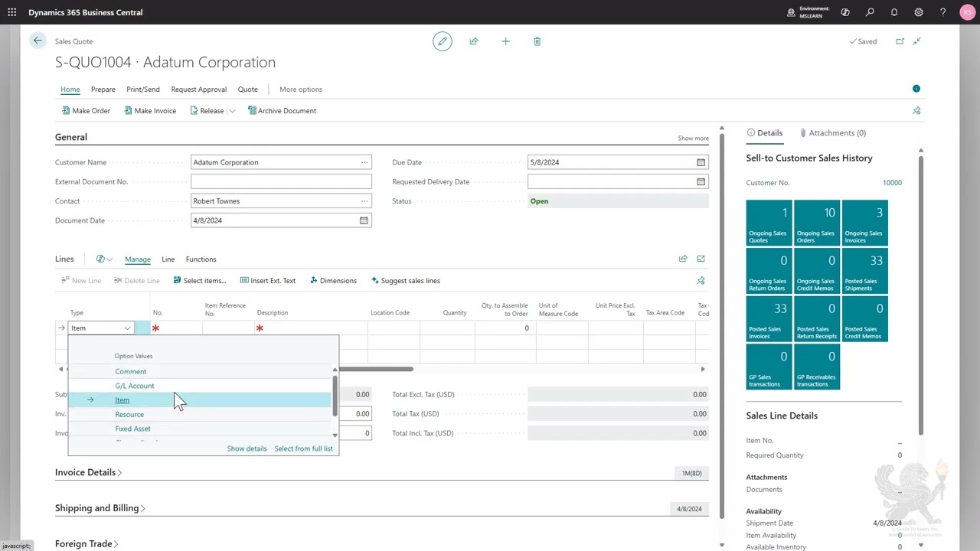This screenshot has height=551, width=980.
Task: Open the notifications bell icon
Action: (x=894, y=12)
